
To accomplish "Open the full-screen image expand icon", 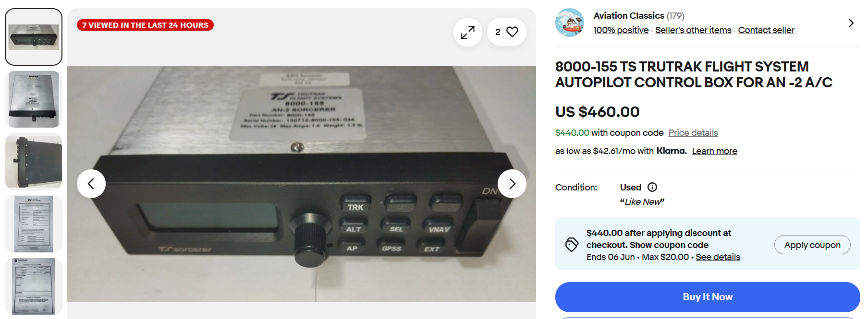I will (467, 32).
